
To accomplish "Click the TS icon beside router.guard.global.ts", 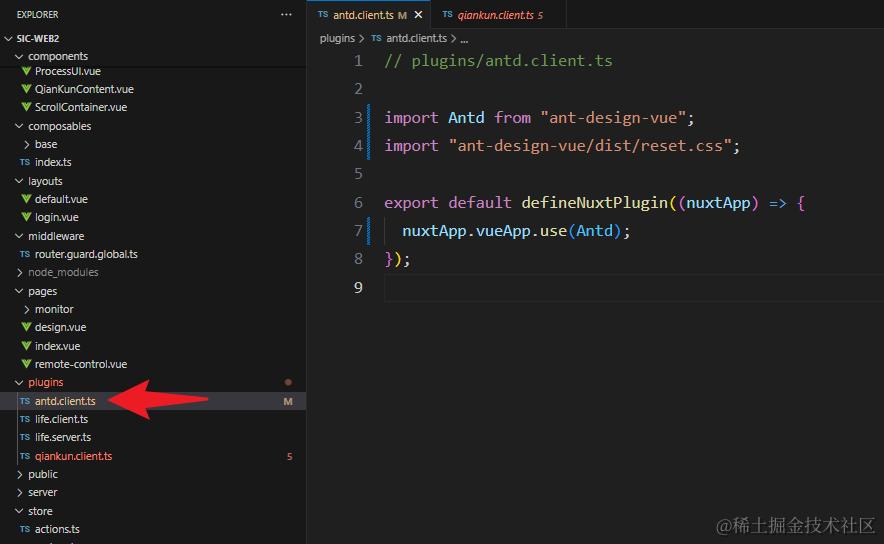I will 25,254.
